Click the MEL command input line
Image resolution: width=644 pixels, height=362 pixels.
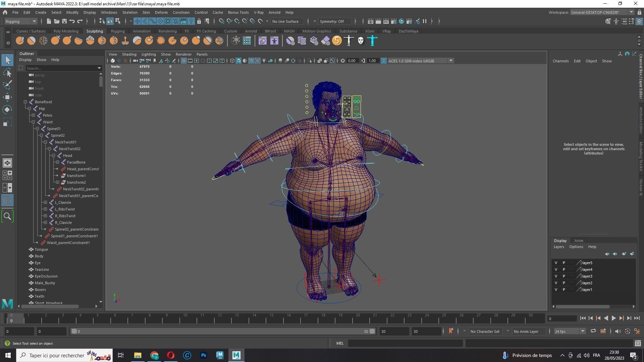point(405,343)
